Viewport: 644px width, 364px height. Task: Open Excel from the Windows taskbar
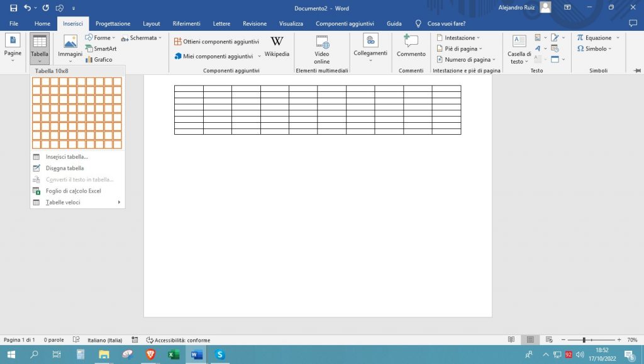tap(174, 355)
